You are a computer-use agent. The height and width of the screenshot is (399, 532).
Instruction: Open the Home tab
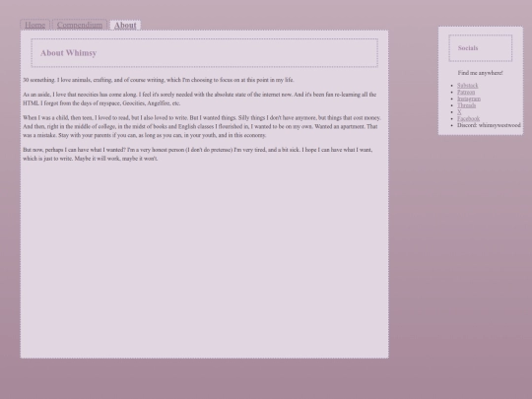point(34,25)
